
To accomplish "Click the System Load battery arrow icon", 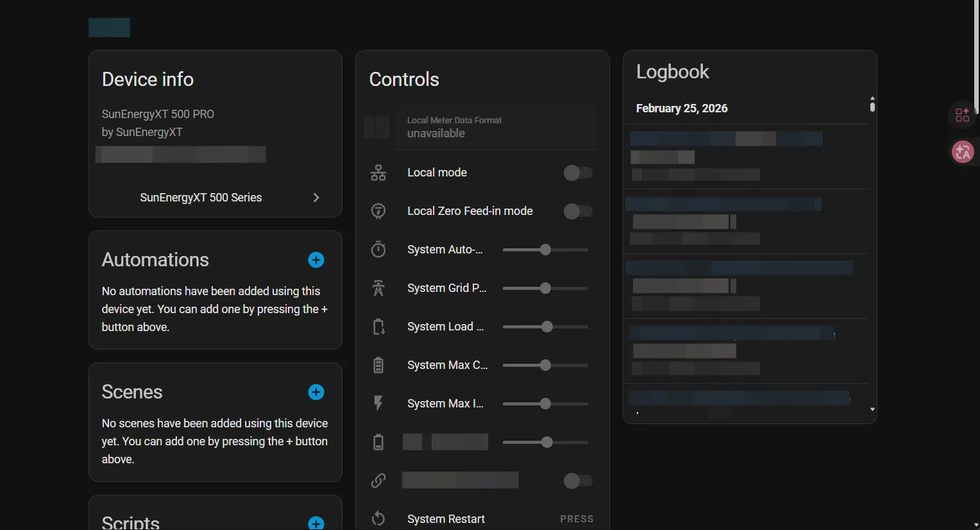I will [x=378, y=327].
